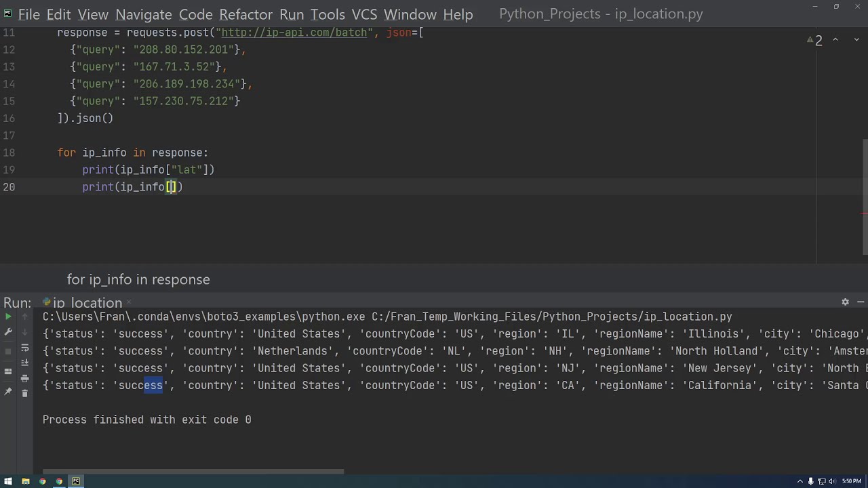
Task: Click line number 20 in the gutter
Action: pos(9,187)
